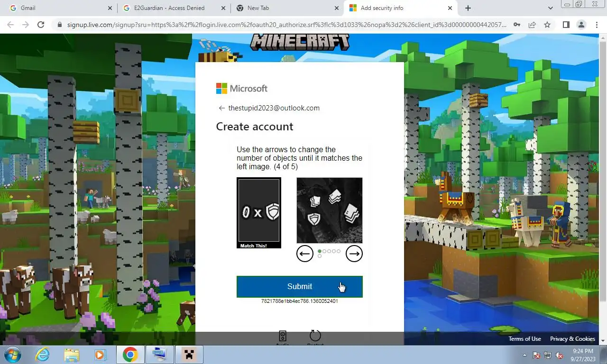Go forward in browser history
The image size is (607, 364).
tap(25, 25)
